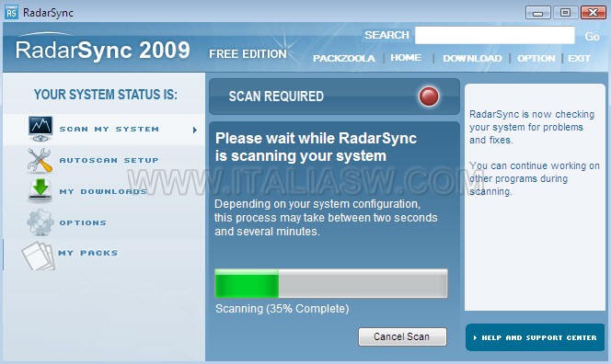Close the RadarSync window
The height and width of the screenshot is (364, 611).
[x=594, y=13]
